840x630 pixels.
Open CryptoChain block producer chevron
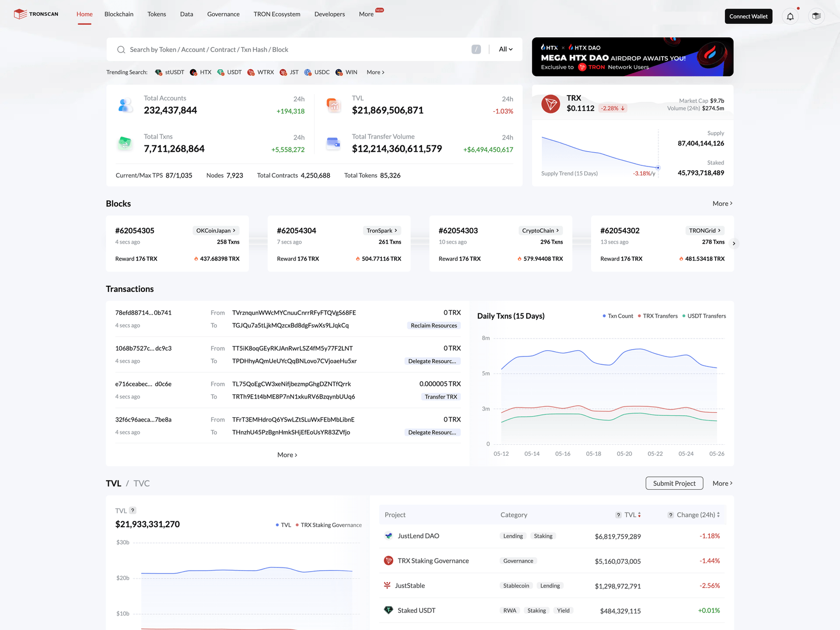tap(558, 230)
